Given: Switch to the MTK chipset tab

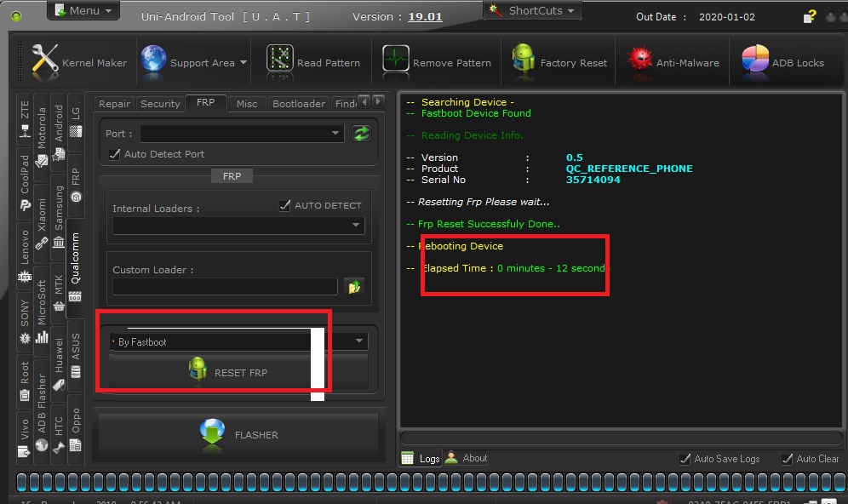Looking at the screenshot, I should point(59,293).
